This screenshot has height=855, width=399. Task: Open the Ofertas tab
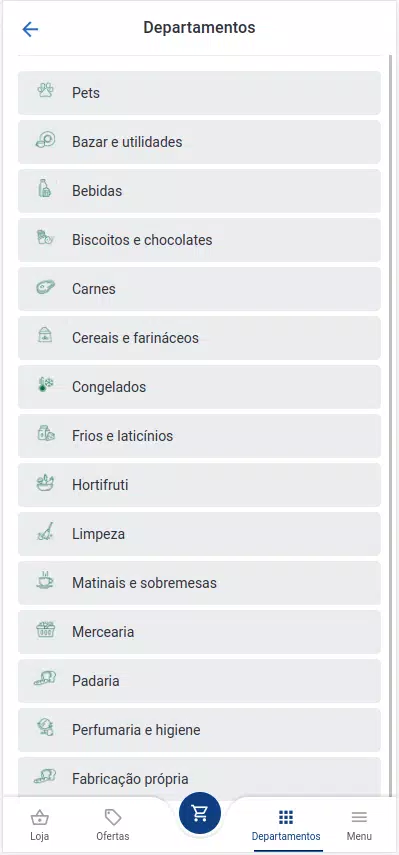tap(113, 826)
